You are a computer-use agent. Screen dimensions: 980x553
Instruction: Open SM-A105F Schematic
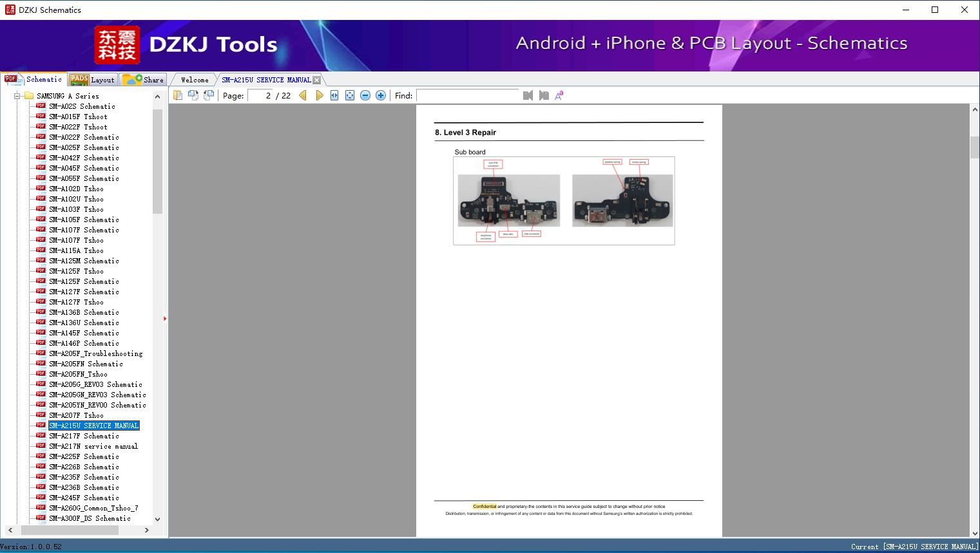(x=84, y=220)
